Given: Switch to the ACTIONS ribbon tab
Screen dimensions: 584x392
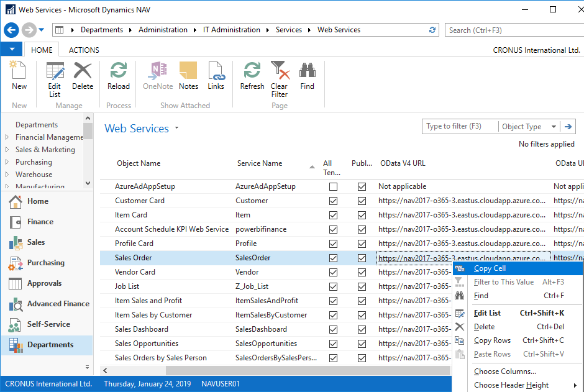Looking at the screenshot, I should click(84, 50).
